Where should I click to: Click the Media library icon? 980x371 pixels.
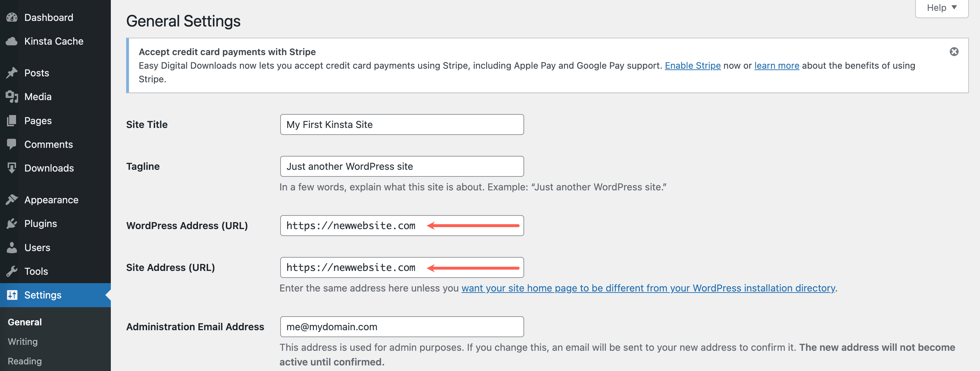point(12,96)
